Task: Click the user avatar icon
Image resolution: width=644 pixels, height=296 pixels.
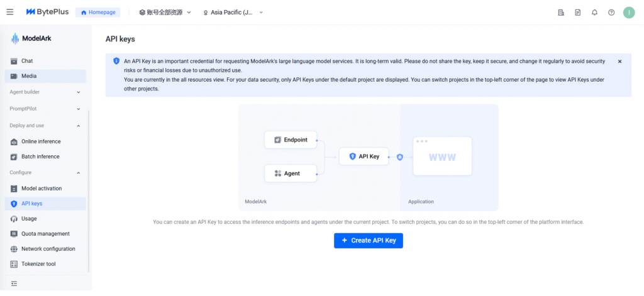Action: pos(629,13)
